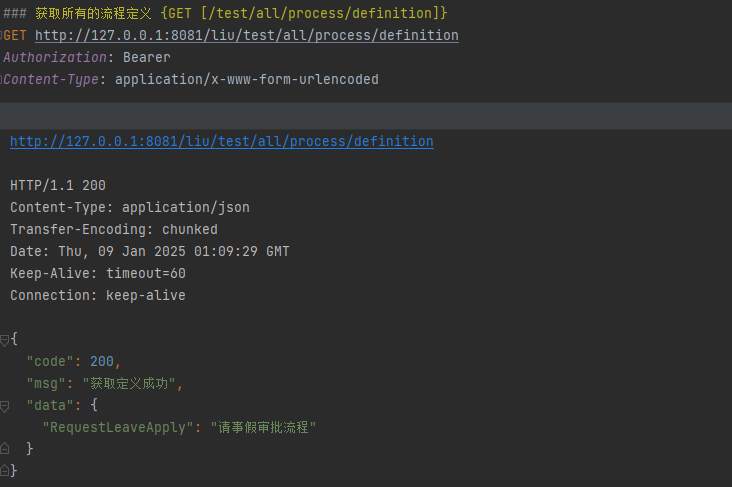Image resolution: width=732 pixels, height=487 pixels.
Task: Click fold-end marker at data's closing brace
Action: coord(4,449)
